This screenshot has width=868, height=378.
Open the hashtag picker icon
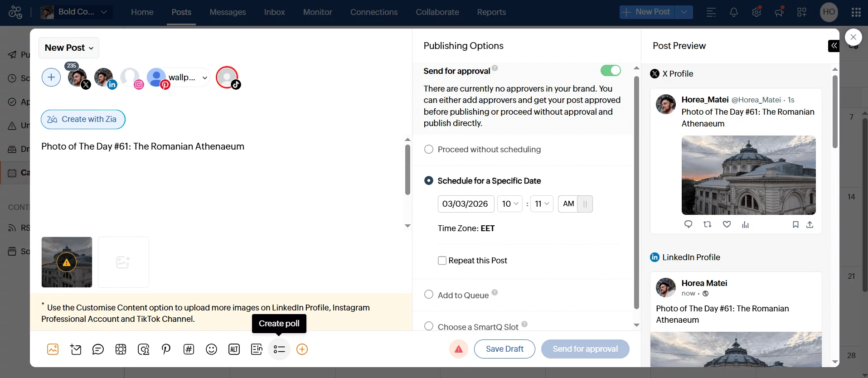pos(189,349)
